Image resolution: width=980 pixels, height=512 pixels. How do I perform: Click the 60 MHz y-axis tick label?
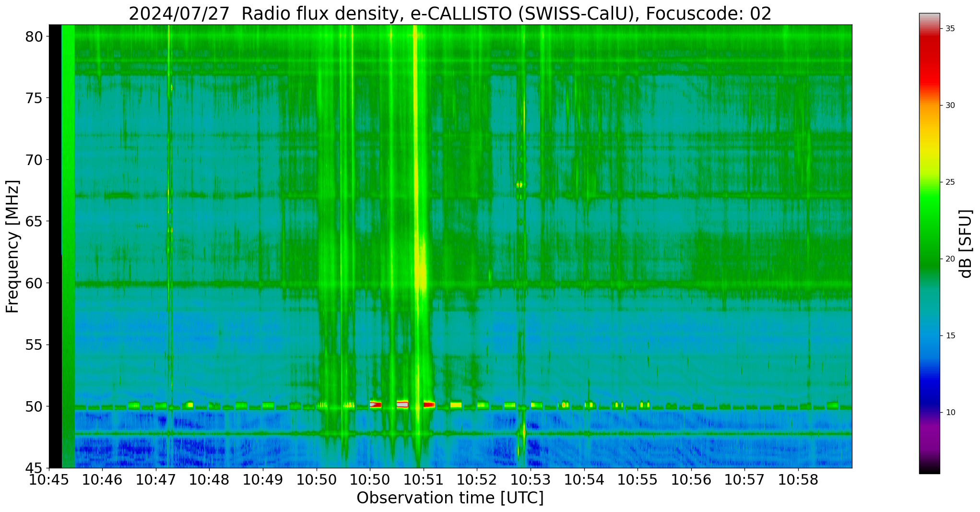pyautogui.click(x=35, y=283)
